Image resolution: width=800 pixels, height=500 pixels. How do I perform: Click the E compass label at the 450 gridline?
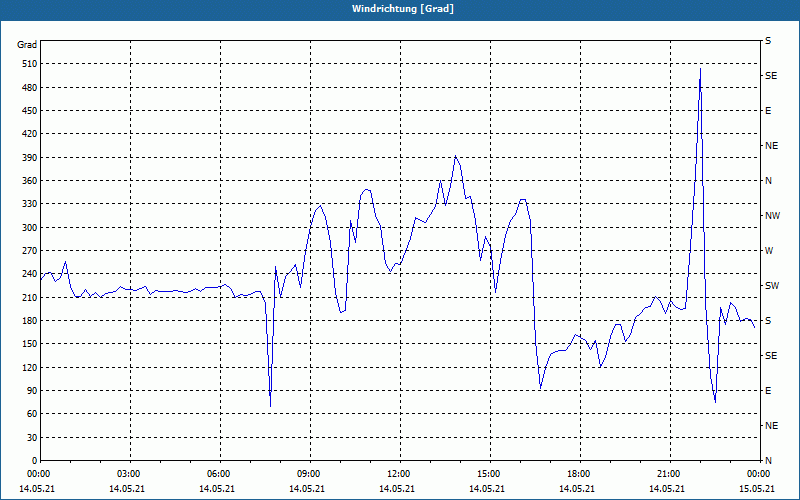pos(768,111)
